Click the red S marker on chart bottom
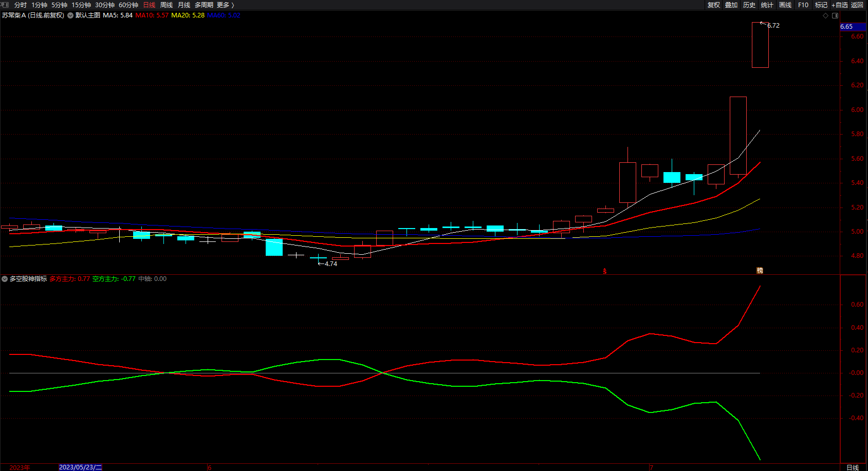Screen dimensions: 868x471 point(605,271)
